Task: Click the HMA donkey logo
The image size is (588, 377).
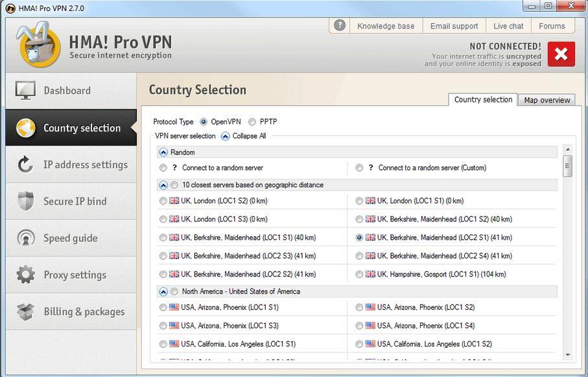Action: (38, 45)
